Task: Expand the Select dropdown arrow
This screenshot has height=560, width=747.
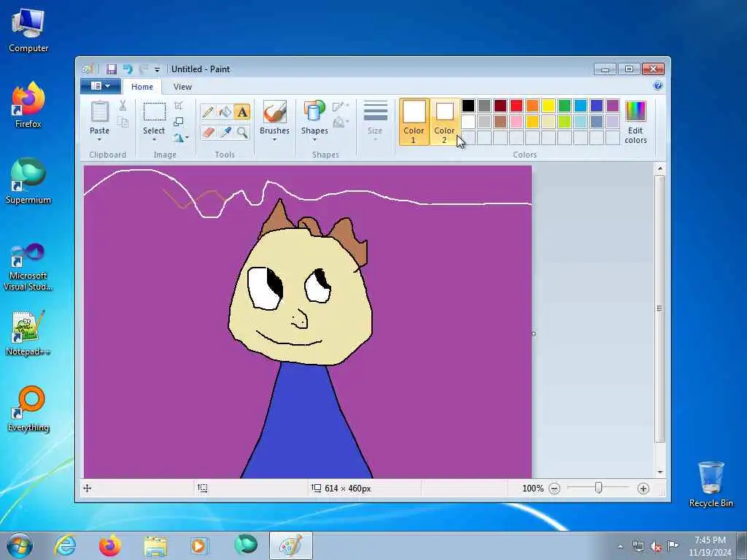Action: pyautogui.click(x=155, y=140)
